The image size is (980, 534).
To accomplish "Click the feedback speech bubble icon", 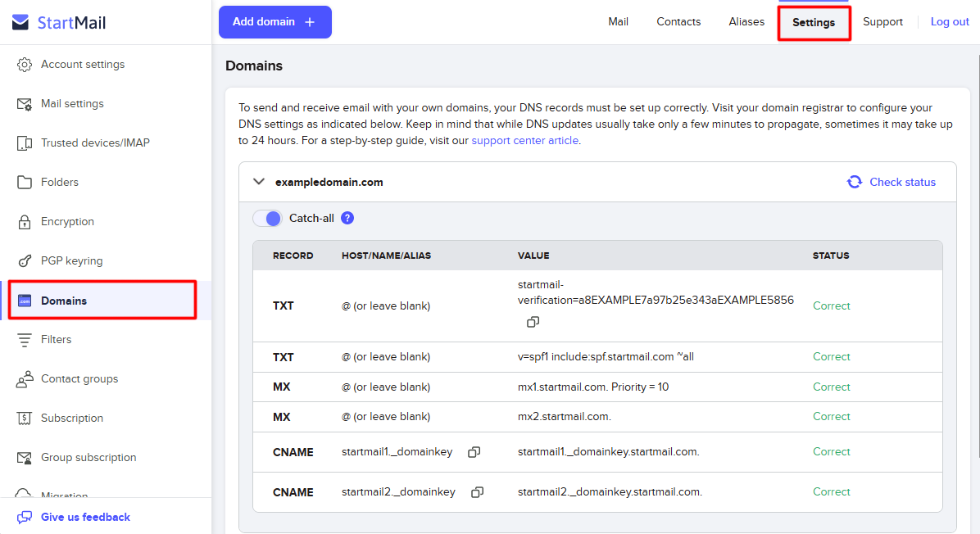I will pos(25,517).
